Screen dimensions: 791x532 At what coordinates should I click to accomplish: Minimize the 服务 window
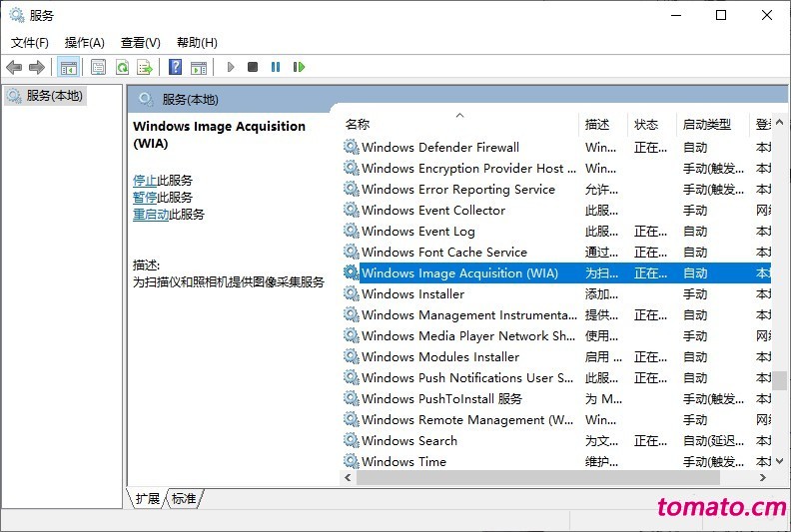click(676, 15)
